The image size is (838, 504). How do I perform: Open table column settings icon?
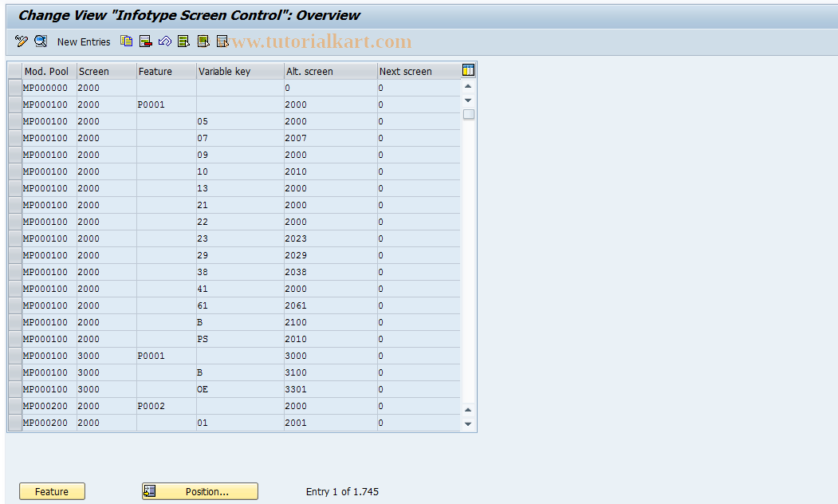(x=468, y=70)
